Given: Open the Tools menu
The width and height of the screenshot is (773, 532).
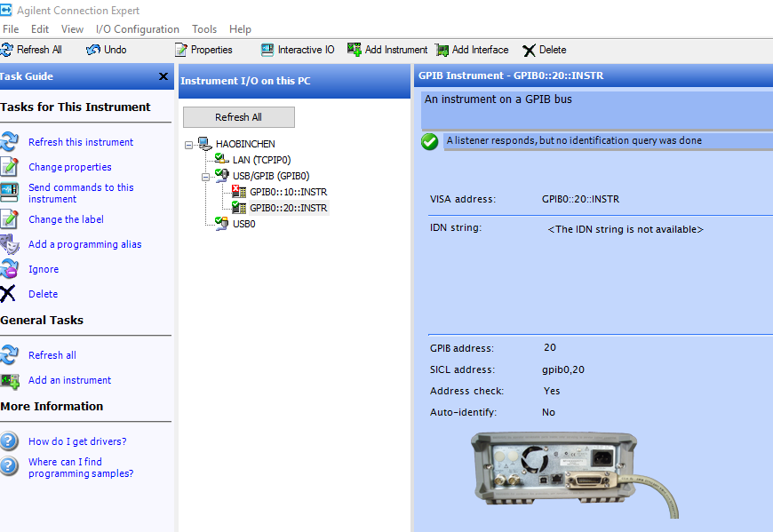Looking at the screenshot, I should click(204, 29).
